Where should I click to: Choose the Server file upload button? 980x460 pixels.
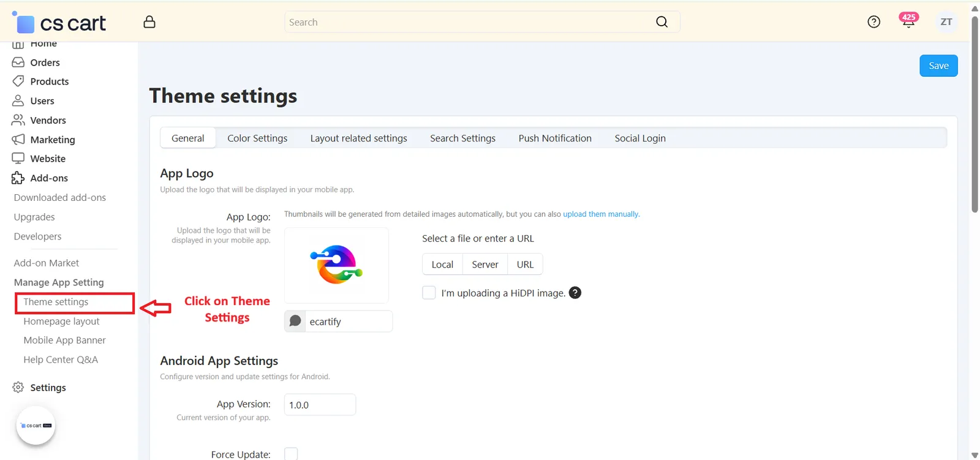click(x=485, y=264)
